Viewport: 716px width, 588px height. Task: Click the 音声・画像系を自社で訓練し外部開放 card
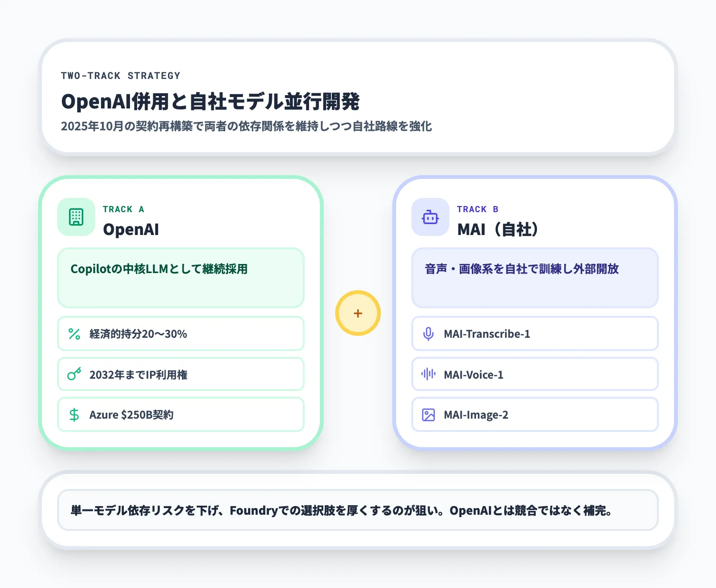[535, 278]
